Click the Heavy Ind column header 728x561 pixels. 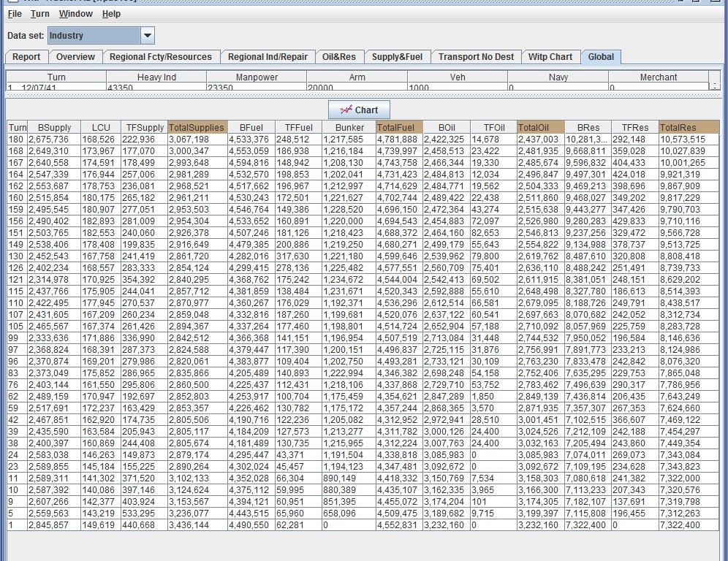pos(156,77)
